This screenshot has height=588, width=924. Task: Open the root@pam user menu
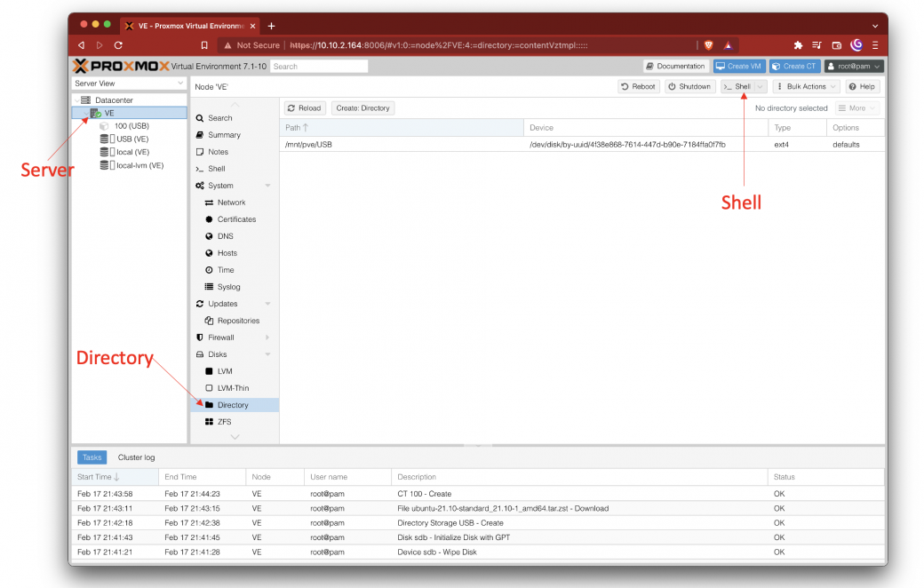852,66
